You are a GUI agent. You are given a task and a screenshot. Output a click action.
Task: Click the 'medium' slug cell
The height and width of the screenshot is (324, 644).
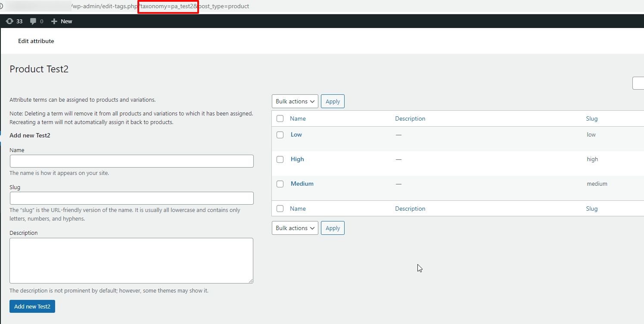pyautogui.click(x=597, y=184)
